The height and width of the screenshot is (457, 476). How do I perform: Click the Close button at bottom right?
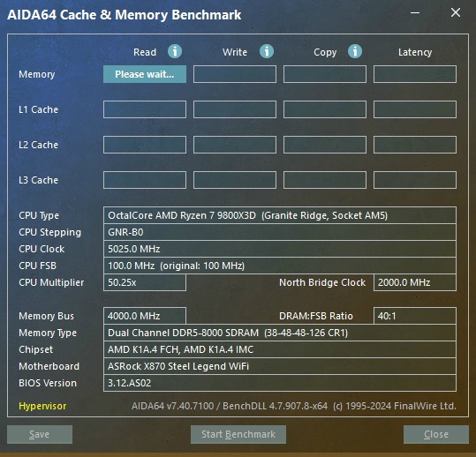coord(436,434)
